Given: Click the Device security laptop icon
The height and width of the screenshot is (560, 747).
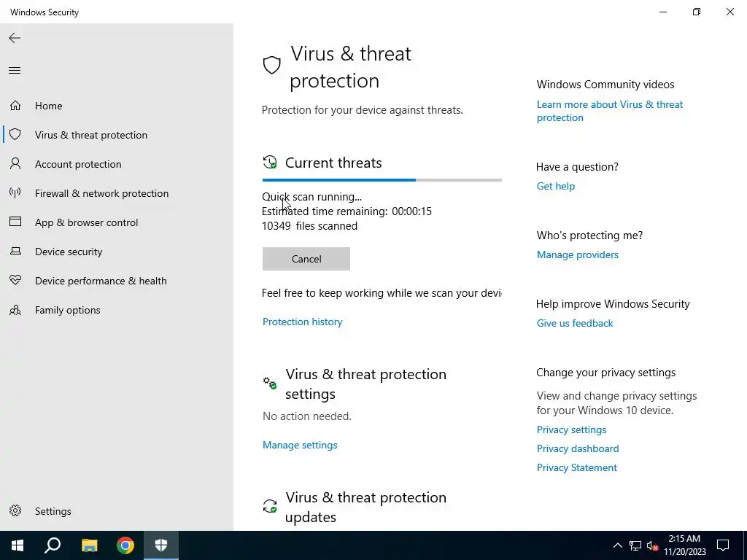Looking at the screenshot, I should click(15, 251).
